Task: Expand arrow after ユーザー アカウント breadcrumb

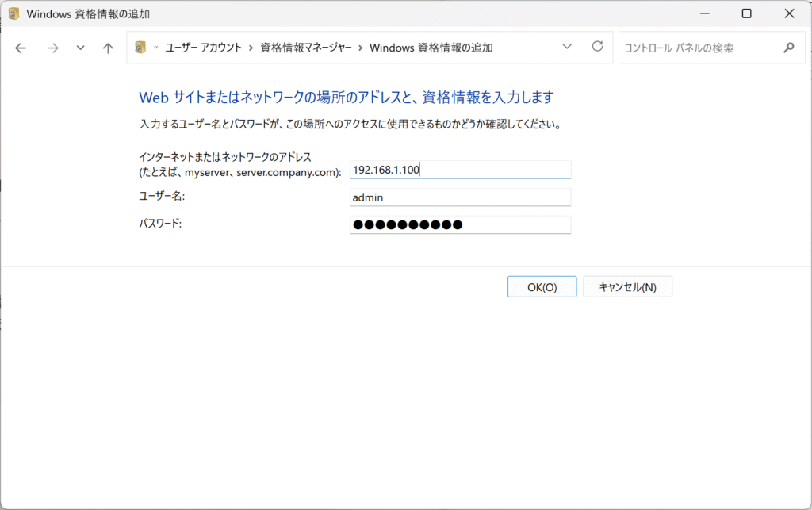Action: tap(251, 48)
